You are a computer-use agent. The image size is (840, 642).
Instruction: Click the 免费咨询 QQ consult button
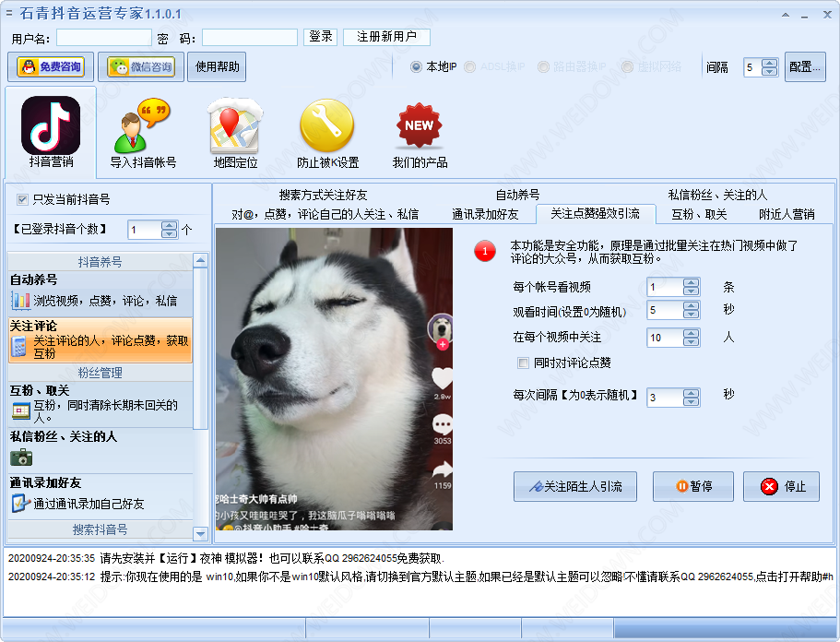pos(51,67)
